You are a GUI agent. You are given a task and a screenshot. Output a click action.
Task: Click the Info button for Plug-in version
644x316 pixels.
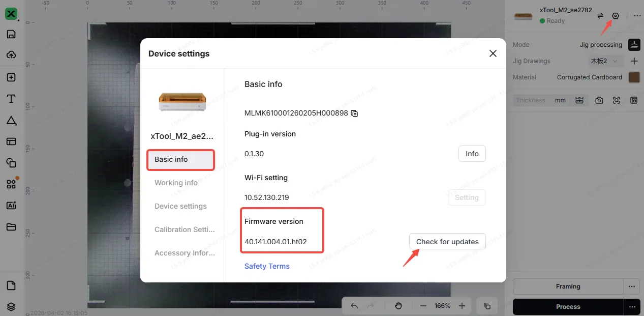pos(472,154)
